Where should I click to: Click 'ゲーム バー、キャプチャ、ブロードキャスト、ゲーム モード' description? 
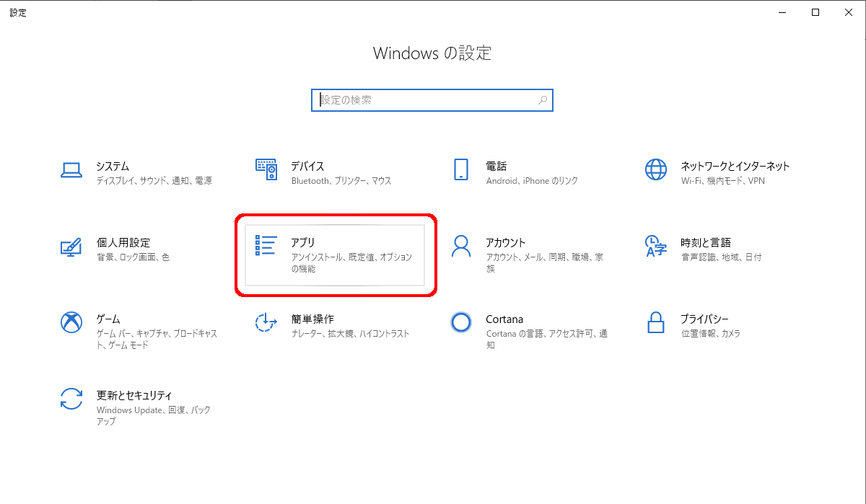pyautogui.click(x=157, y=340)
